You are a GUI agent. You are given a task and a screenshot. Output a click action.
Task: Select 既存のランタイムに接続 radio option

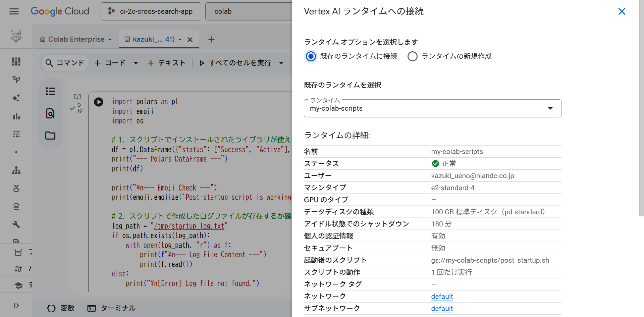(311, 56)
